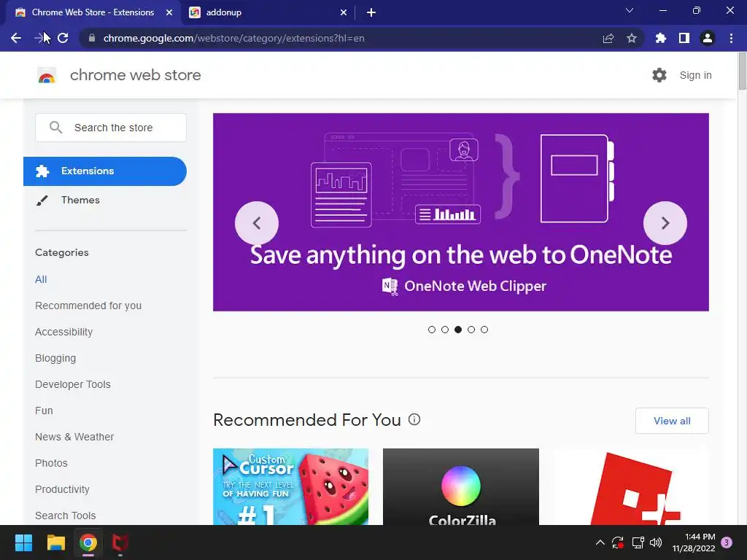
Task: View site information via lock icon
Action: (x=92, y=38)
